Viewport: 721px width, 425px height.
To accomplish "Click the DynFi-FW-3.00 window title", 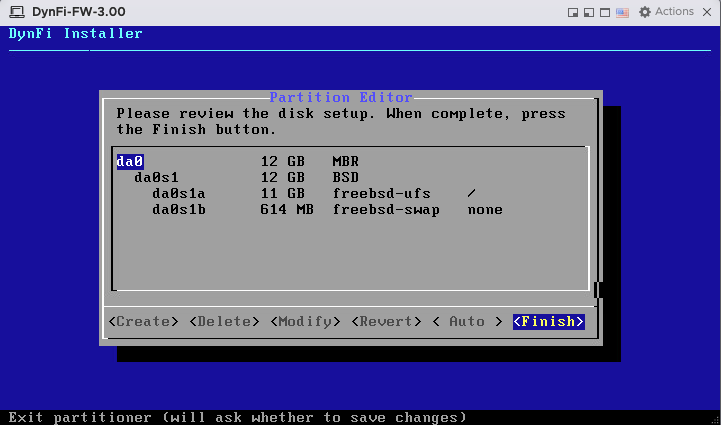I will 79,12.
